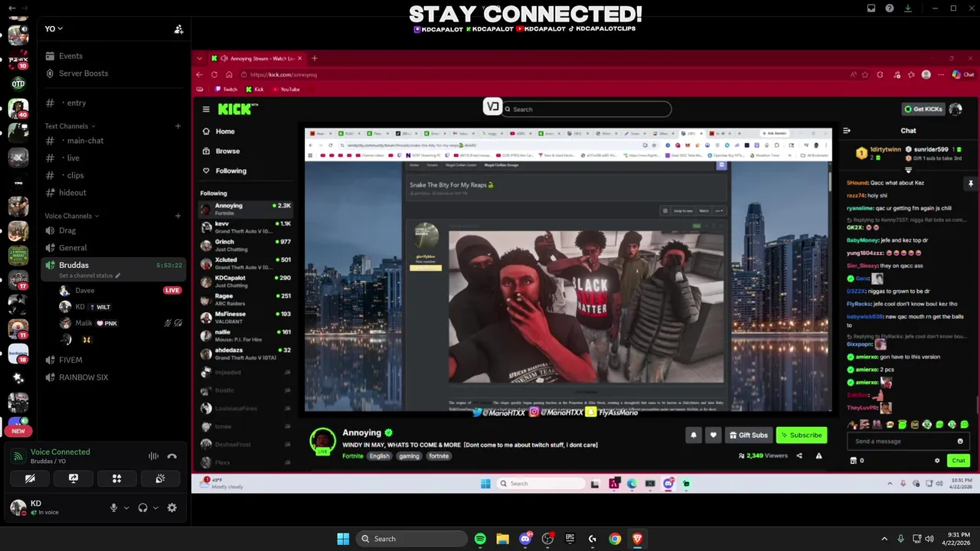Toggle Discord camera on
The image size is (980, 551).
[30, 478]
